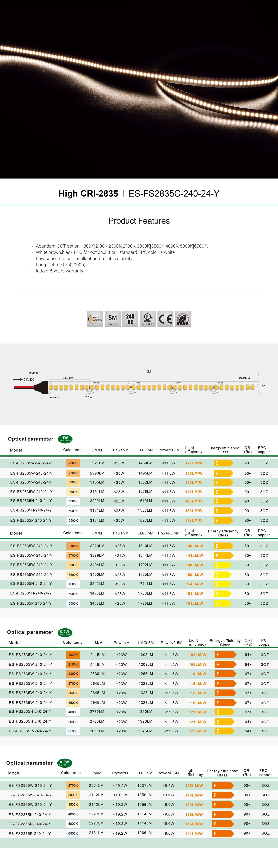Click the ES-FS2835C-240-24-Y model title
This screenshot has width=278, height=868.
(174, 193)
